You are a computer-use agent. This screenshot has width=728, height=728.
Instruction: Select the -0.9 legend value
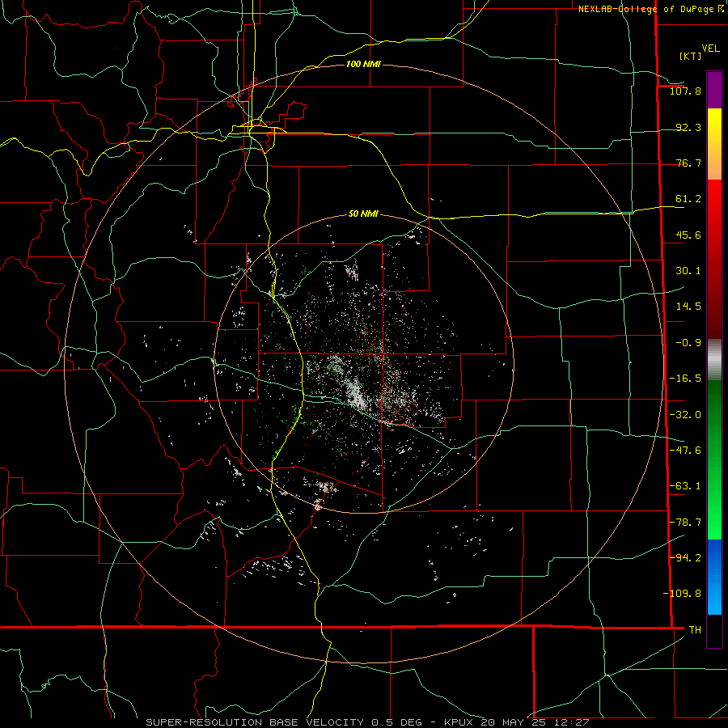(x=688, y=343)
